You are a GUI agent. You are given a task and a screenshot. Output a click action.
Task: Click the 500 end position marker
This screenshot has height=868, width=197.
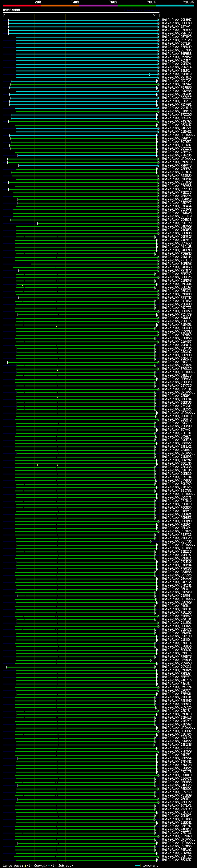pyautogui.click(x=155, y=15)
